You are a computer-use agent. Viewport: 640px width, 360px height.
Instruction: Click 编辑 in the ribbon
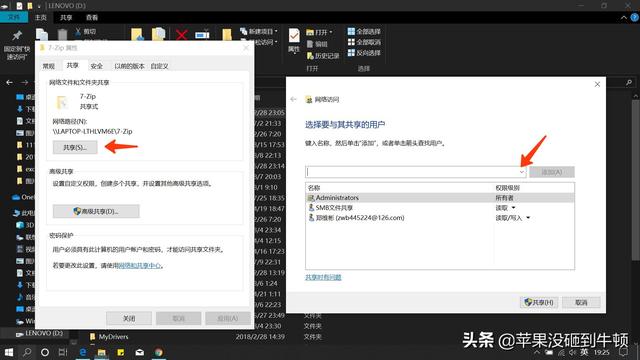click(317, 44)
